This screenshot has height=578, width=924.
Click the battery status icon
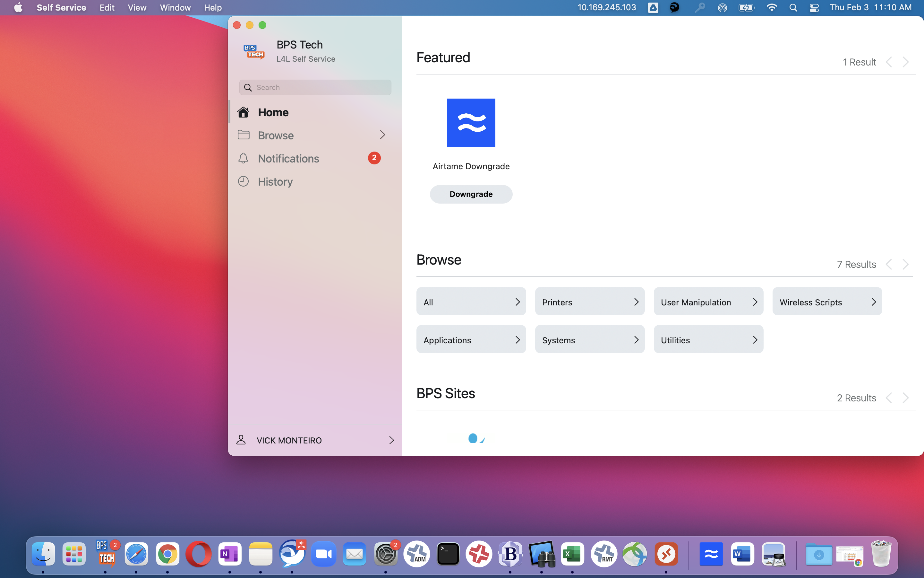click(x=747, y=8)
